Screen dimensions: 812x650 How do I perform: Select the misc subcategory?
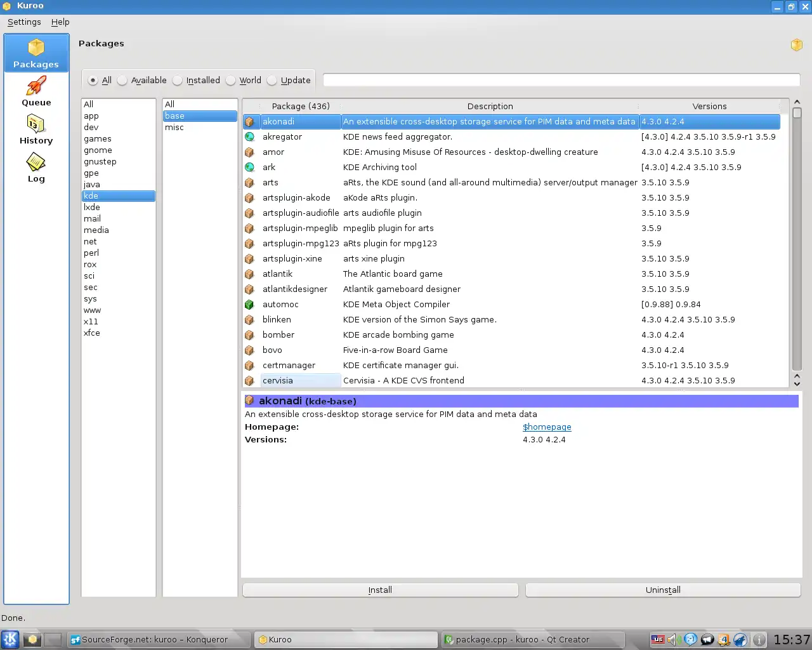pyautogui.click(x=200, y=128)
